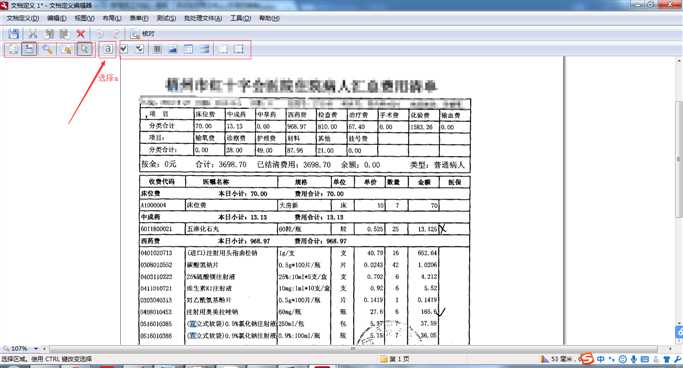The width and height of the screenshot is (683, 368).
Task: Open the 工具(O) menu
Action: [240, 18]
